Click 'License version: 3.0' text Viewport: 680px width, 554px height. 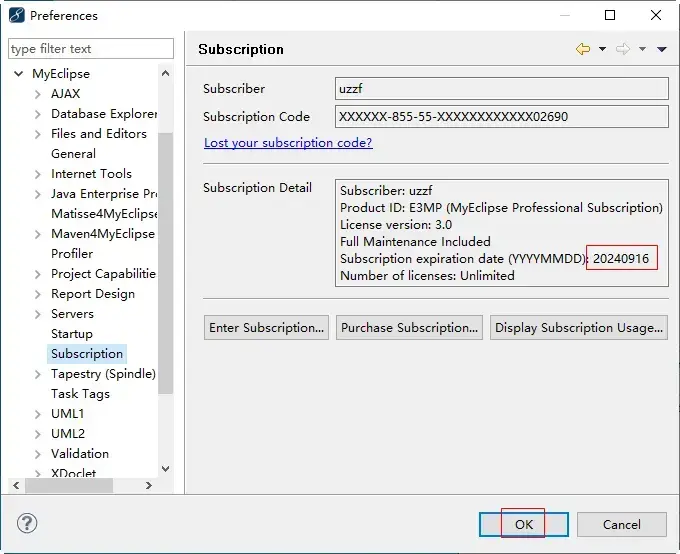[396, 225]
